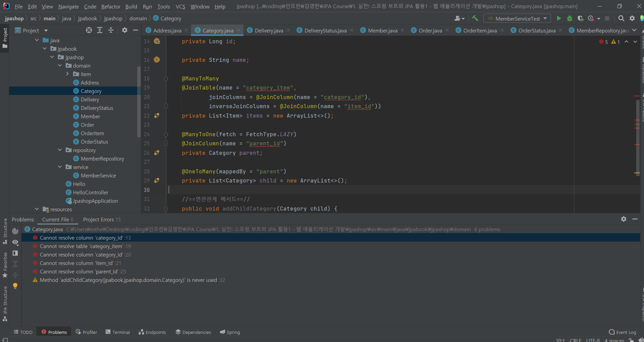Click gutter icon on line 14

(157, 41)
